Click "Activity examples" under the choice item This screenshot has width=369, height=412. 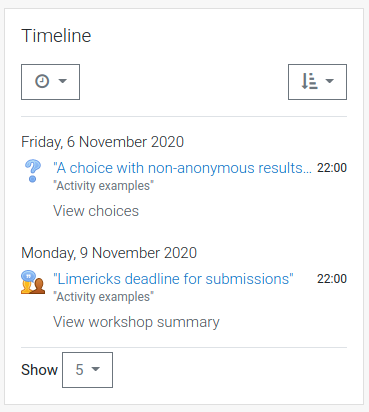[104, 186]
